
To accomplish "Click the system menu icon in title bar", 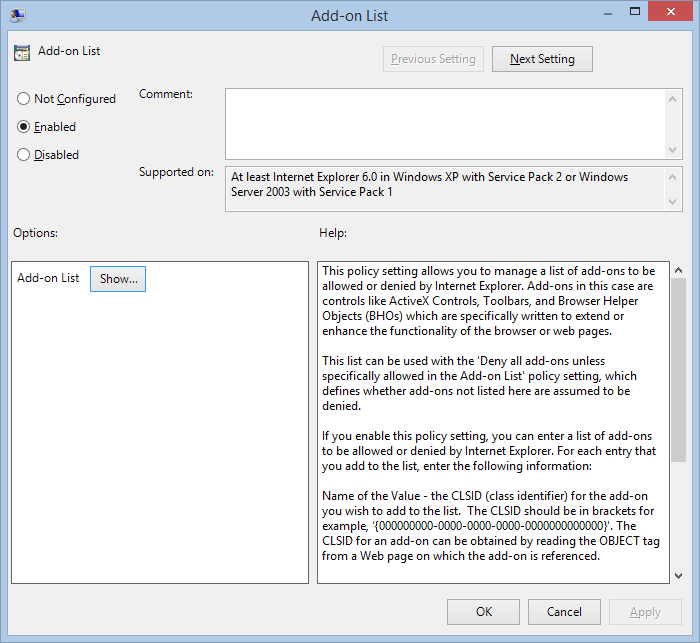I will click(18, 15).
